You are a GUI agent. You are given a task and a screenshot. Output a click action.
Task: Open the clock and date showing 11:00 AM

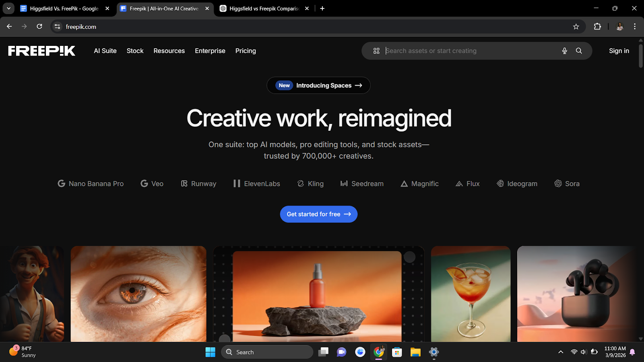tap(615, 352)
